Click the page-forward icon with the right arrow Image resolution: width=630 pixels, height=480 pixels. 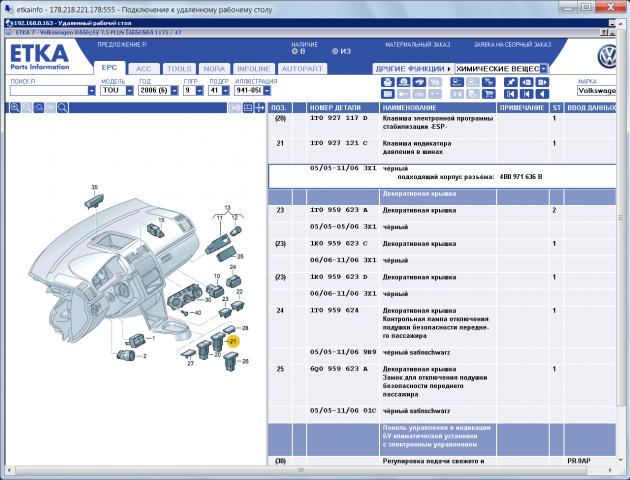coord(542,82)
